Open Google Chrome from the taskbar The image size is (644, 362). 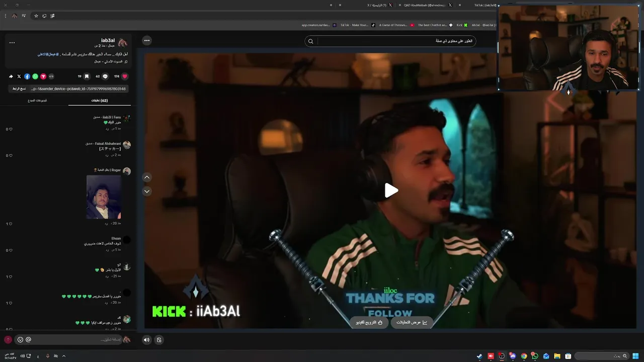pyautogui.click(x=524, y=356)
